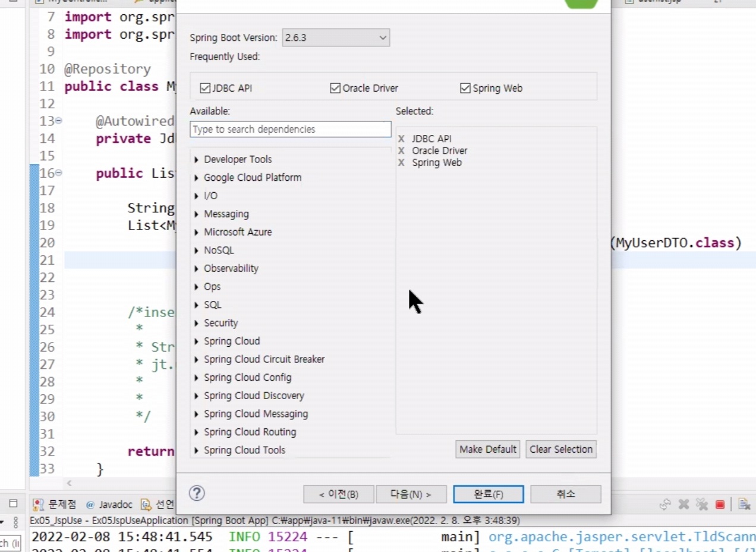Switch to the 선언 tab
This screenshot has height=552, width=756.
(x=157, y=504)
